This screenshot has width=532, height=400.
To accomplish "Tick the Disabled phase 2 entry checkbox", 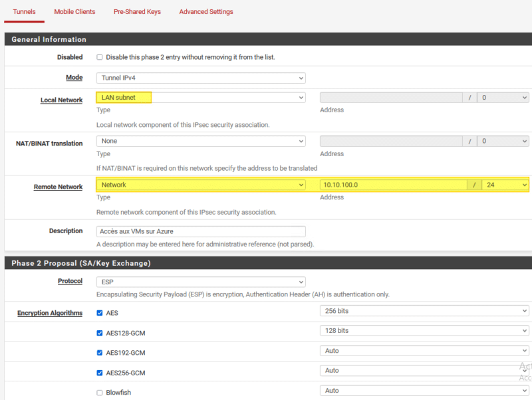I will [x=100, y=57].
